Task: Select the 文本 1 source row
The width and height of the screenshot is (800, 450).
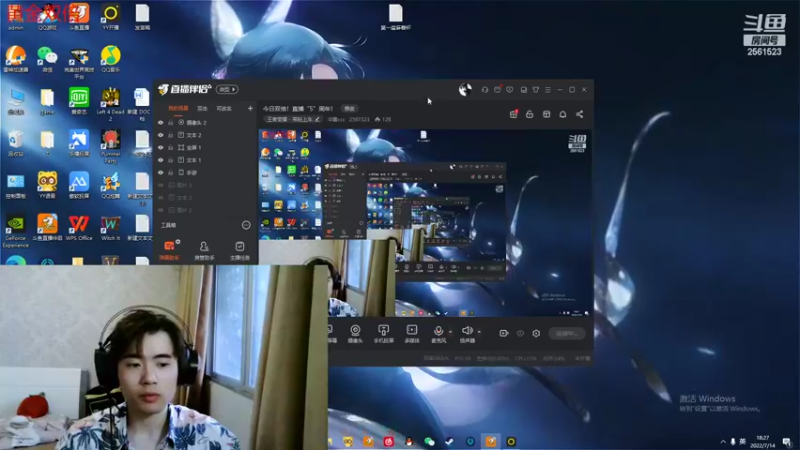Action: click(206, 160)
